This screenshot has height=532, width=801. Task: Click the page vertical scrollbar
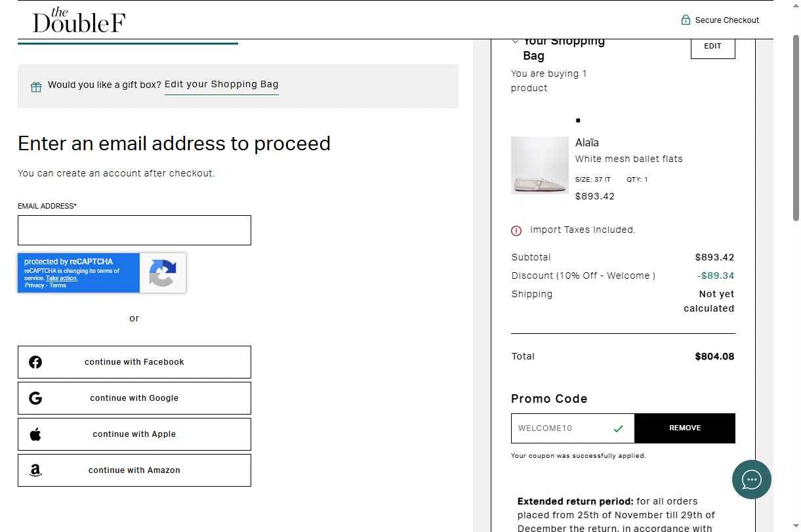[x=796, y=128]
